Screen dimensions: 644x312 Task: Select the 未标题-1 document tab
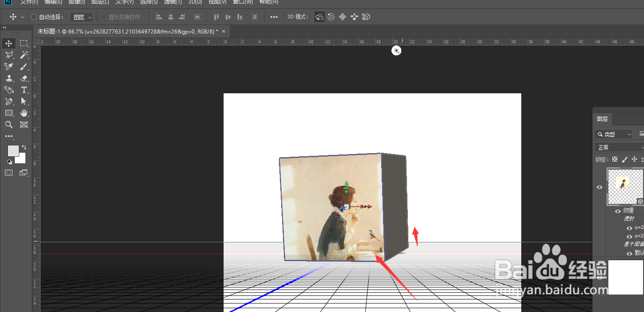click(x=128, y=31)
